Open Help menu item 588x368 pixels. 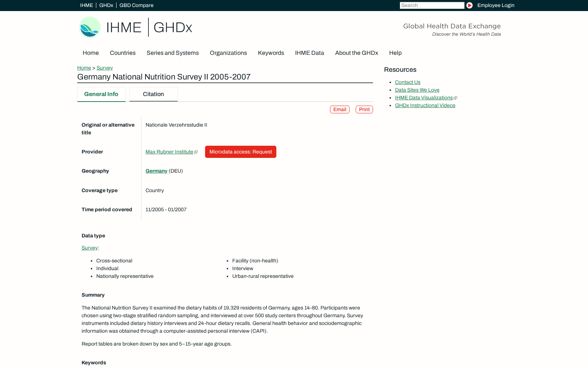395,53
